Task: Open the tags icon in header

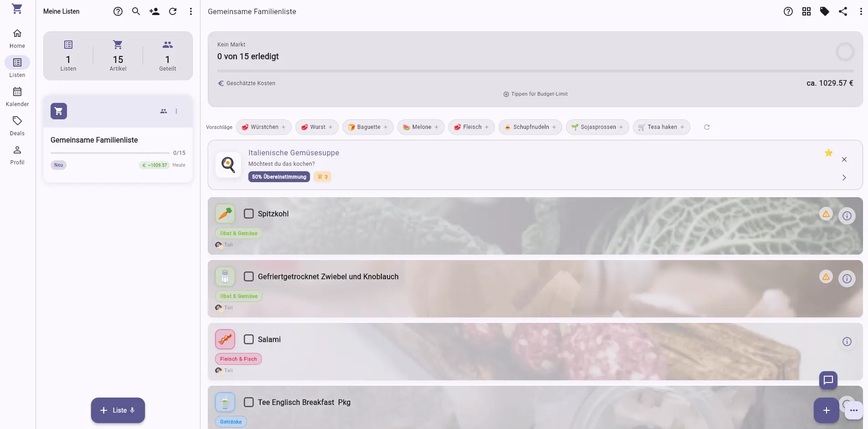Action: click(x=825, y=11)
